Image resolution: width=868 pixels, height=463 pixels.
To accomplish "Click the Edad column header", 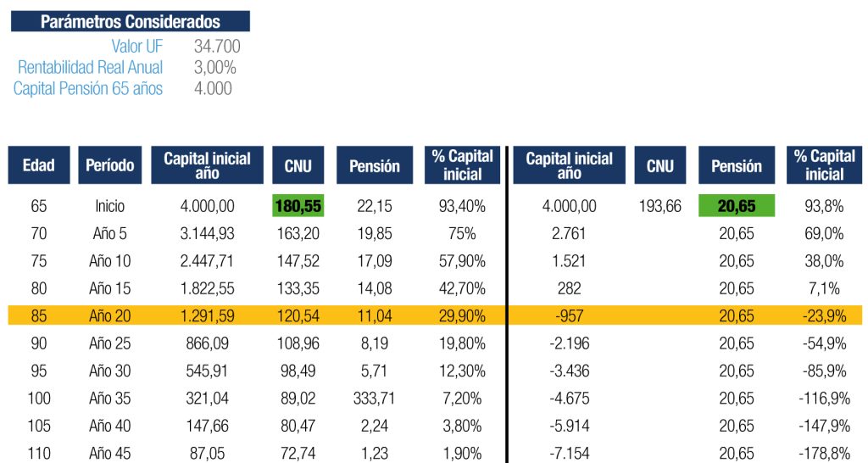I will (x=39, y=165).
